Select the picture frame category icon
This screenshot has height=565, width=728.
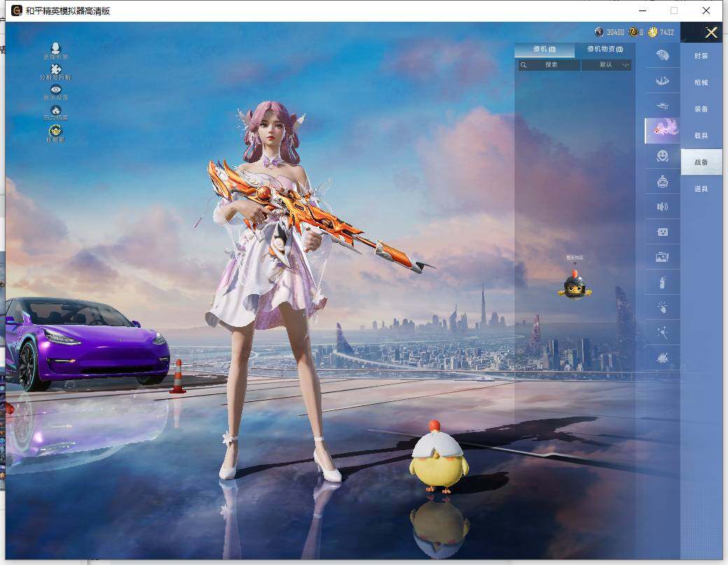pos(662,257)
